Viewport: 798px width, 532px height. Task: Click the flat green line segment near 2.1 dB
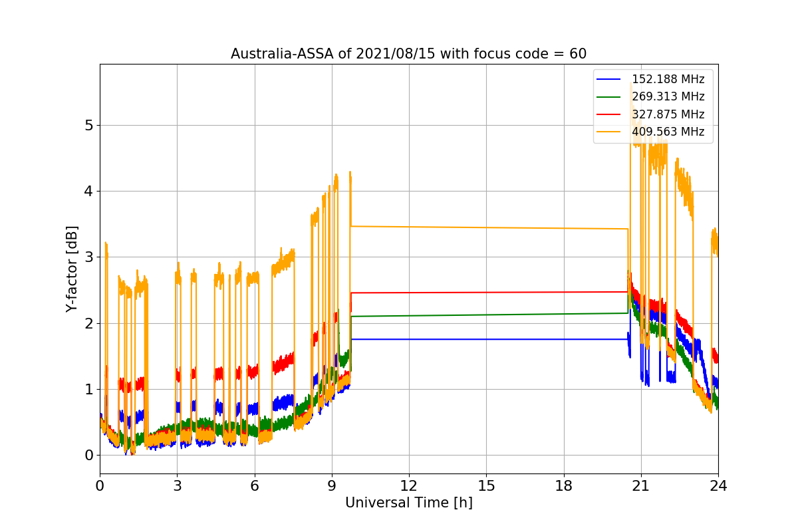(489, 315)
